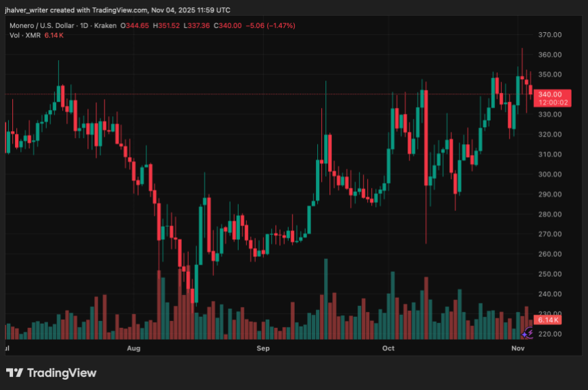Click the 300.00 price scale label
This screenshot has height=390, width=588.
(x=550, y=174)
